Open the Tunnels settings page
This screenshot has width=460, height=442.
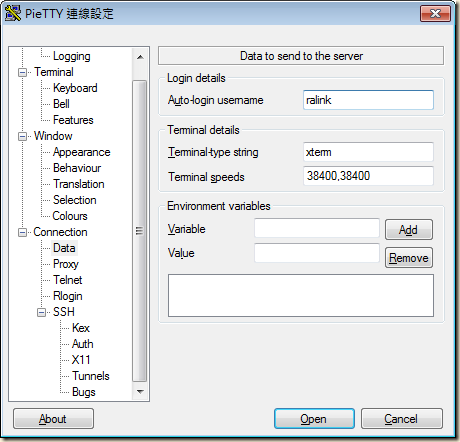pos(91,376)
